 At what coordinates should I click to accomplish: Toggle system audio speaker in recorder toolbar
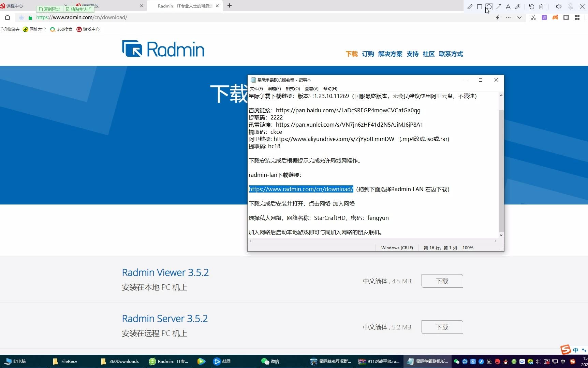pos(559,7)
